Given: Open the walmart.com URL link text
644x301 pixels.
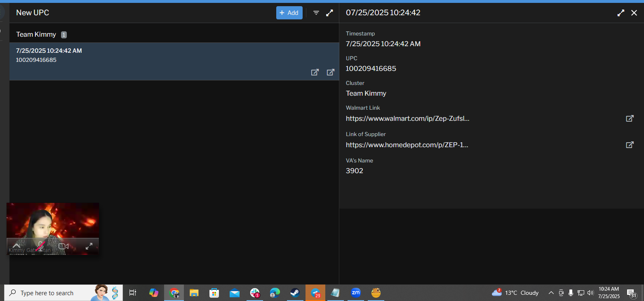Looking at the screenshot, I should click(x=407, y=118).
